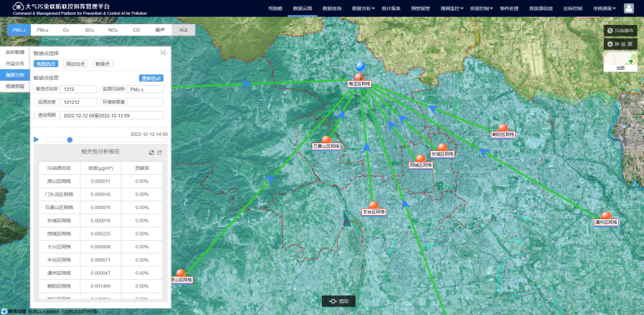Collapse the side panel with arrow icon

click(x=164, y=52)
